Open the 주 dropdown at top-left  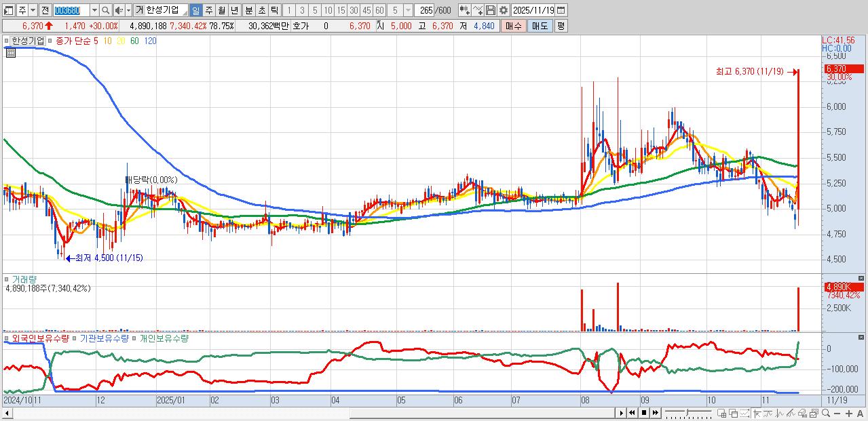pos(33,10)
